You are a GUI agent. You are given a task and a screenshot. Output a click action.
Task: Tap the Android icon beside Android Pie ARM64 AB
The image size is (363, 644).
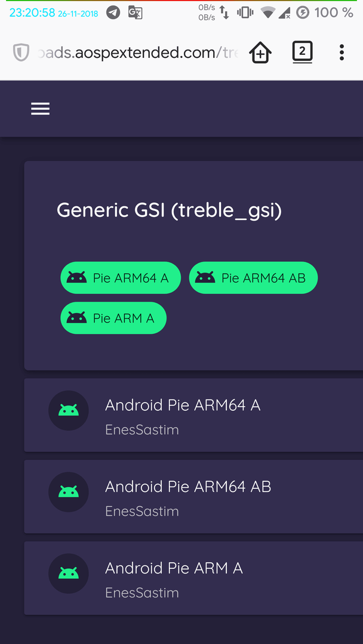pyautogui.click(x=69, y=492)
